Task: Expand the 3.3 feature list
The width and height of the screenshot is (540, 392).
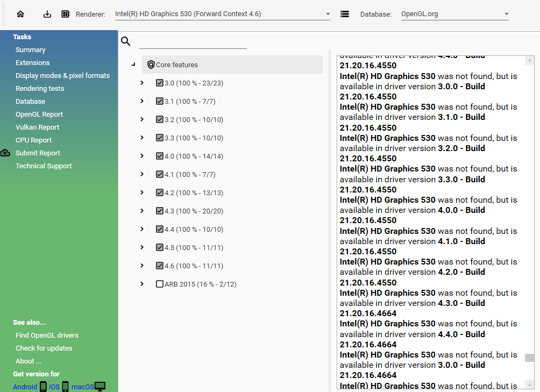Action: click(x=142, y=137)
